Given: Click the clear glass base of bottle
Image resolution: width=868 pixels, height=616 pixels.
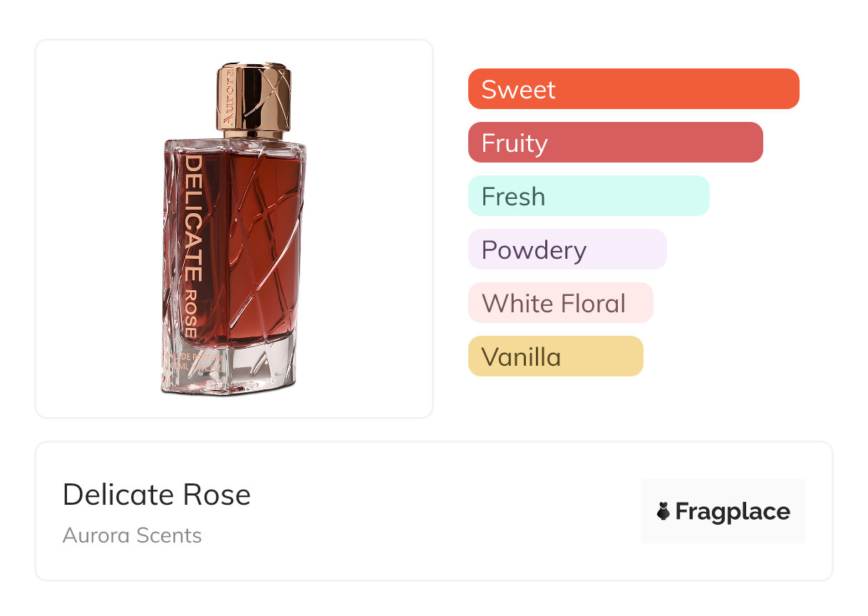Looking at the screenshot, I should point(235,367).
